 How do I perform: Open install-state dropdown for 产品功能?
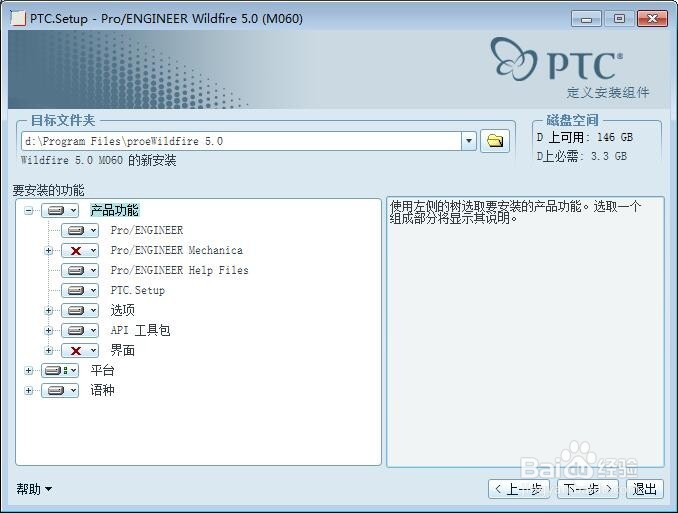[x=60, y=211]
